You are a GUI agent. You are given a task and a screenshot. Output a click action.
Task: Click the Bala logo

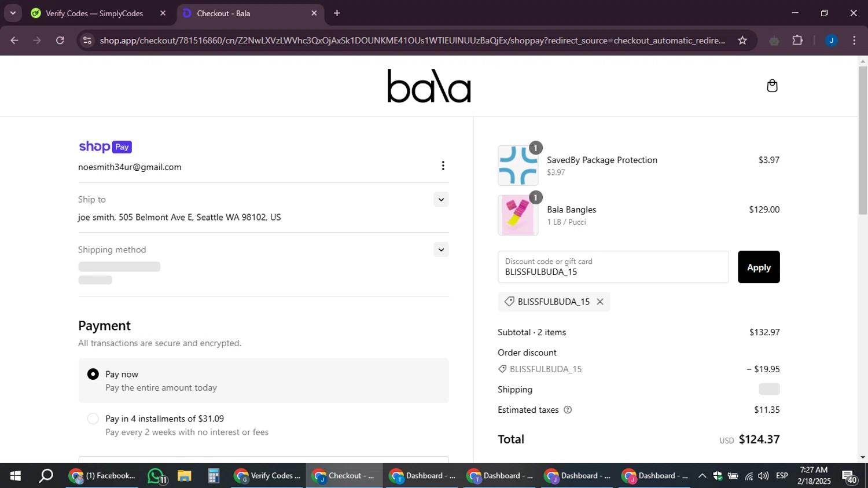tap(429, 86)
